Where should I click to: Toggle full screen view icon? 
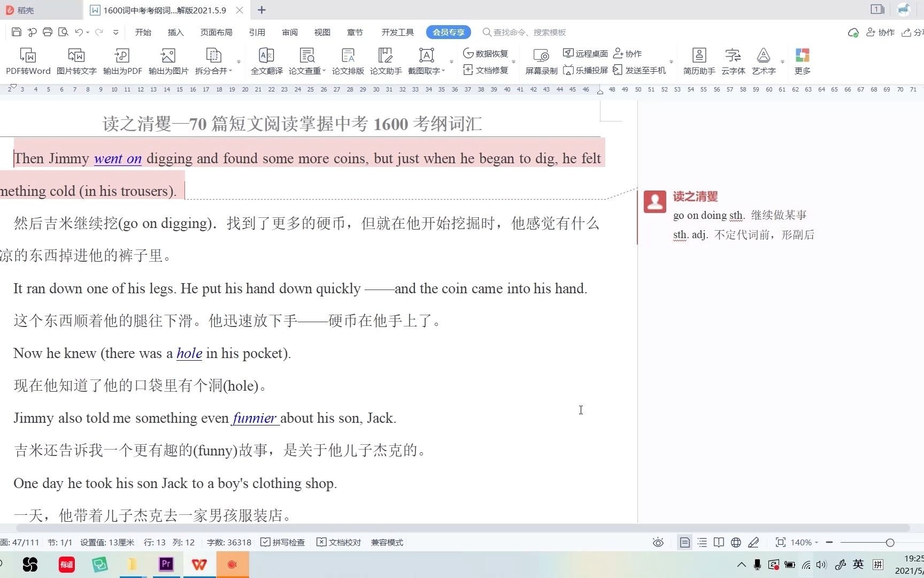781,542
